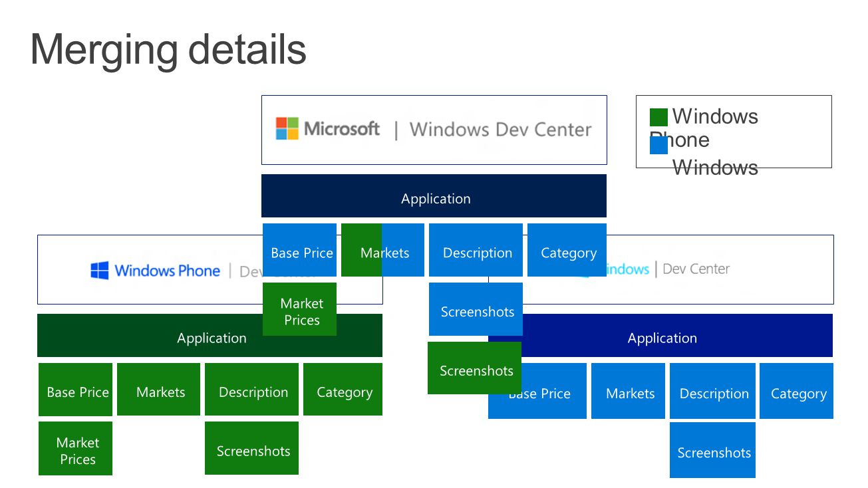Click the green Category tile on the left
The image size is (868, 488).
[343, 389]
